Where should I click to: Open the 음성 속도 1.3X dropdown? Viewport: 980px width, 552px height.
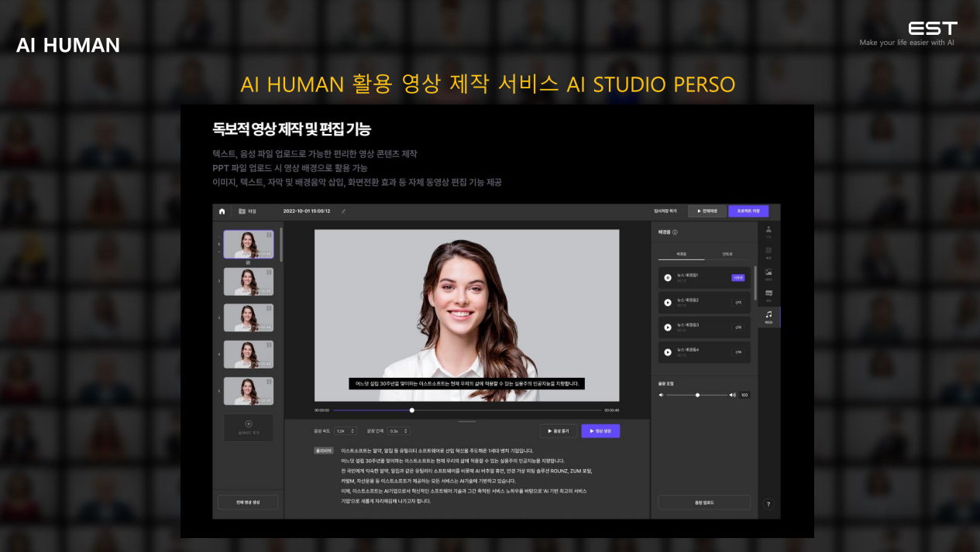(x=344, y=430)
